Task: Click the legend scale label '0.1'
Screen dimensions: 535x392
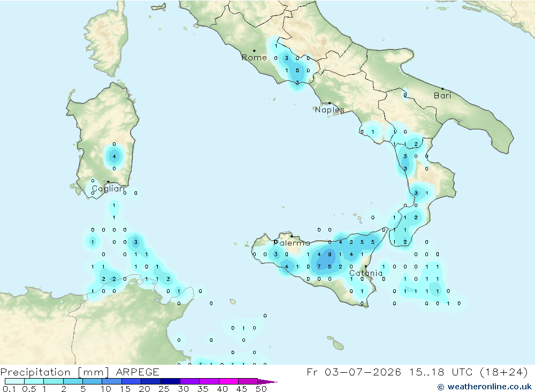Action: [9, 389]
